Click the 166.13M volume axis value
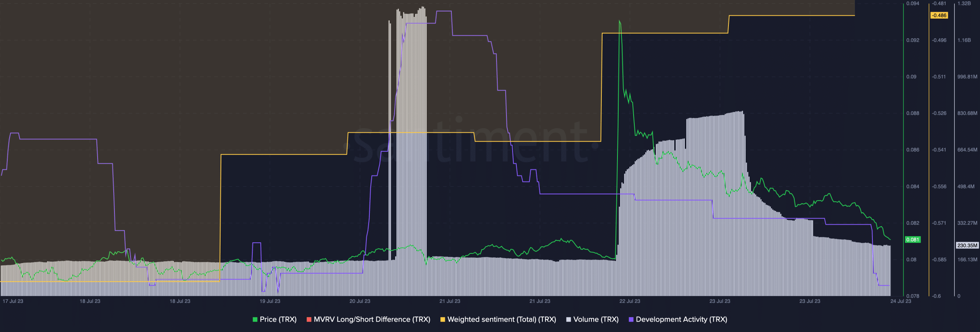Screen dimensions: 980x332 pos(967,260)
